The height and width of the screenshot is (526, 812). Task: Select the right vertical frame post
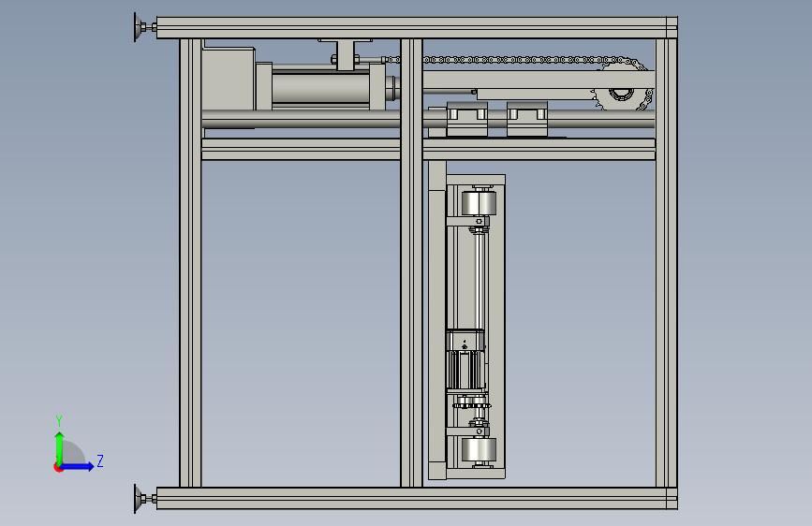(667, 262)
